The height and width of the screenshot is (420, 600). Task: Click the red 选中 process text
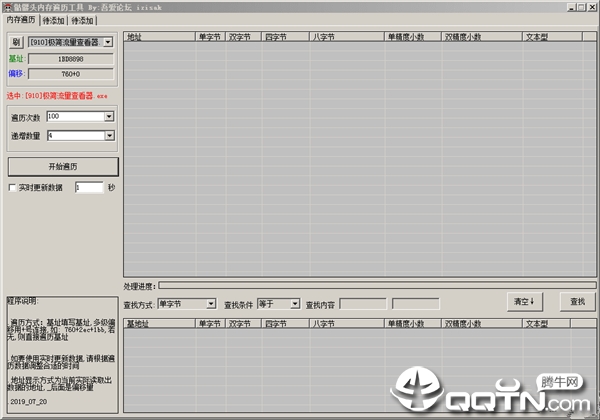click(57, 96)
